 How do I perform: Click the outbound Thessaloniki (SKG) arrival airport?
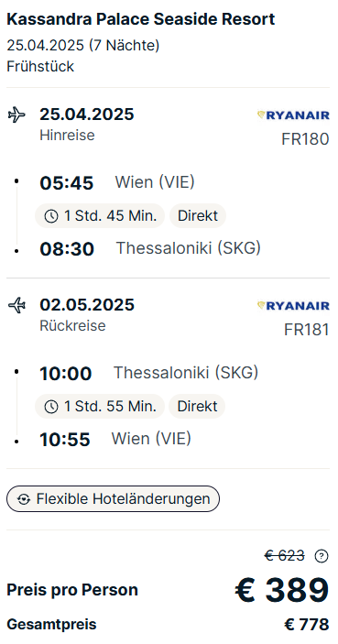[189, 248]
